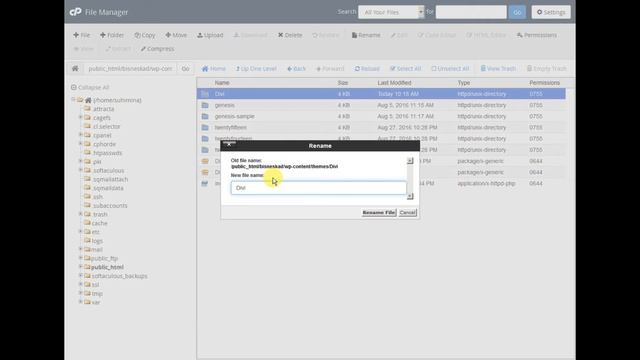Sort the file list by Name column
The width and height of the screenshot is (640, 360).
[x=222, y=83]
